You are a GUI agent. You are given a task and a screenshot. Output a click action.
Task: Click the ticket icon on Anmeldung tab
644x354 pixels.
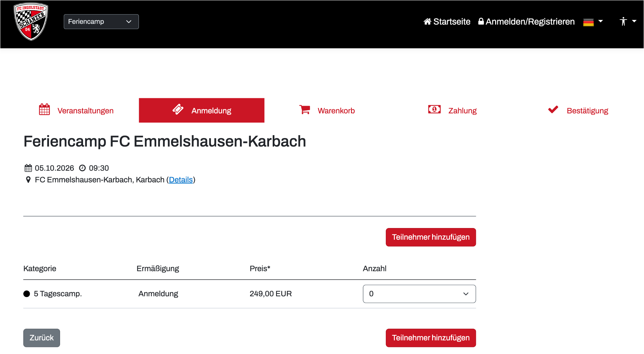coord(178,109)
